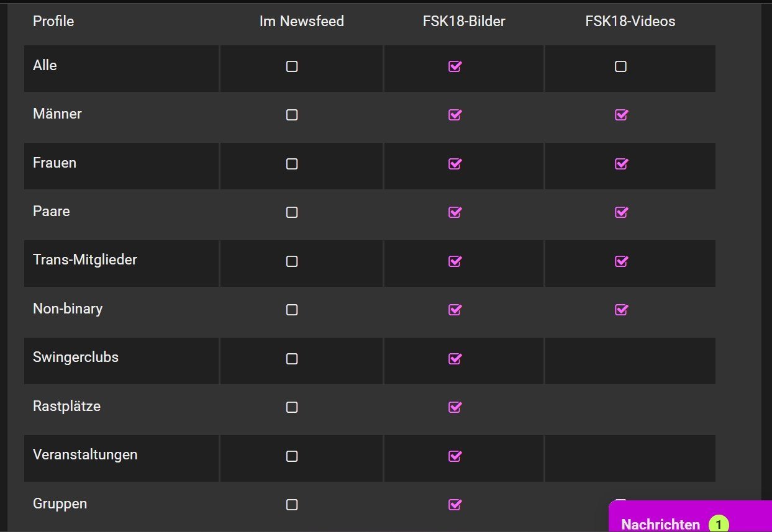Enable Im Newsfeed for Non-binary
772x532 pixels.
[x=292, y=310]
